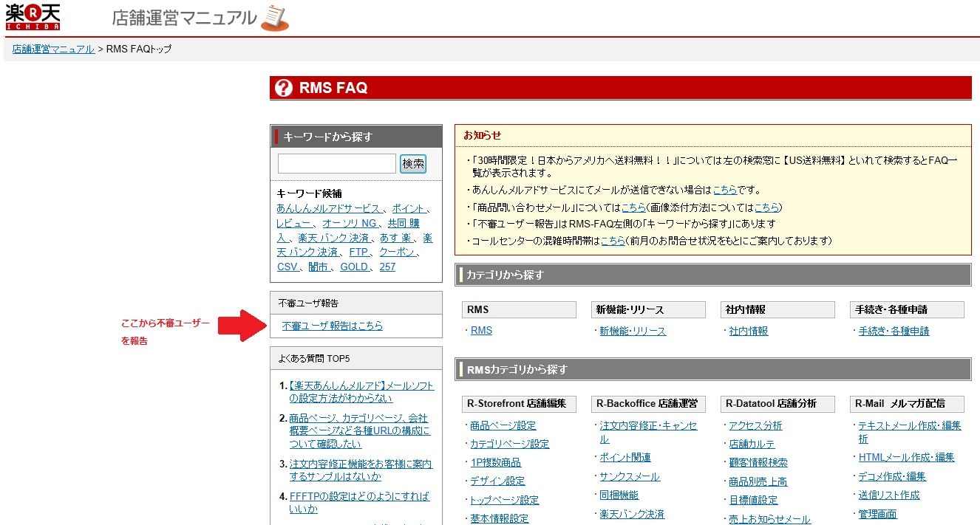
Task: Open アクセス分析 under R-Datatool
Action: (x=755, y=425)
